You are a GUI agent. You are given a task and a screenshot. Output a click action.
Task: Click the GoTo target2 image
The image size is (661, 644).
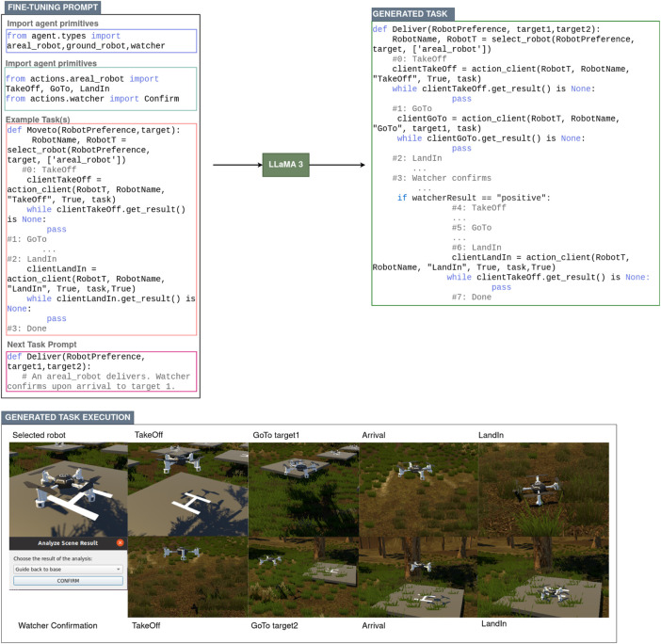point(303,577)
